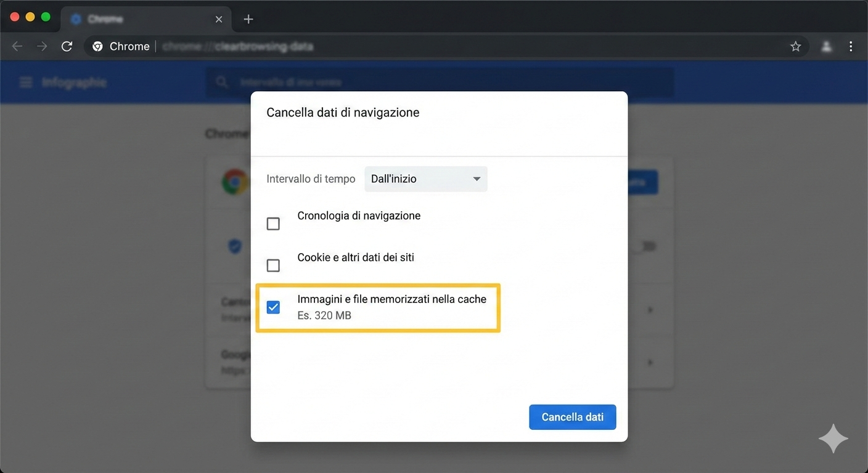The width and height of the screenshot is (868, 473).
Task: Check Cookie e altri dati dei siti
Action: [273, 265]
